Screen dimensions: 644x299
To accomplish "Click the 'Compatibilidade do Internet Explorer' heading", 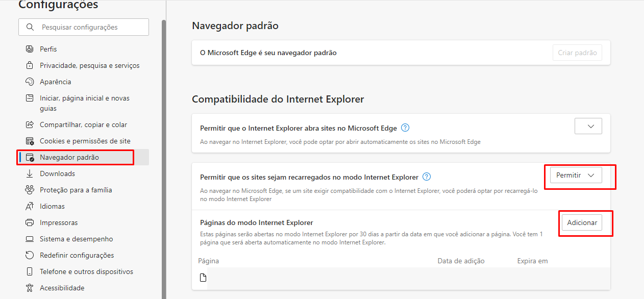I will 278,99.
